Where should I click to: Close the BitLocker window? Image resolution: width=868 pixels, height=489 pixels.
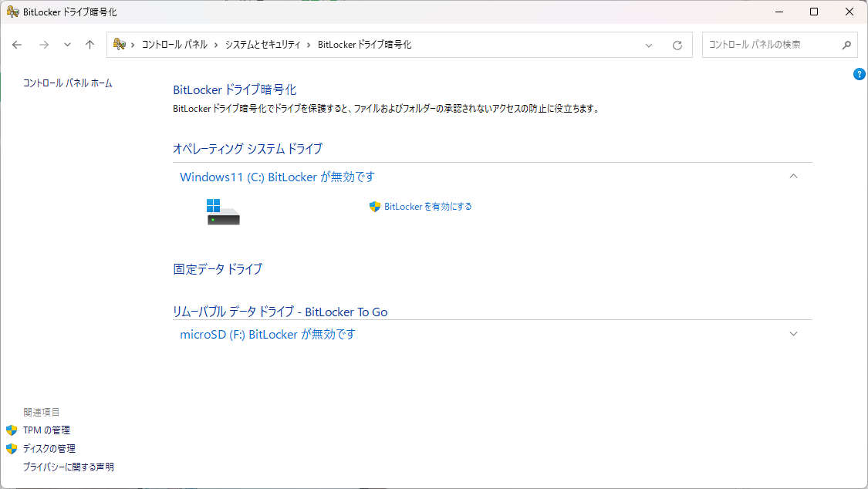click(x=849, y=12)
